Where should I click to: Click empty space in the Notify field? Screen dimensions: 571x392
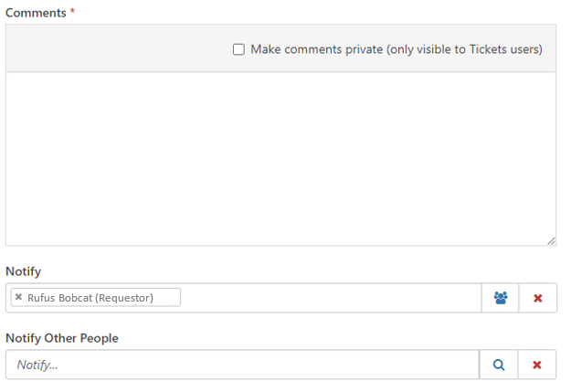click(x=329, y=298)
